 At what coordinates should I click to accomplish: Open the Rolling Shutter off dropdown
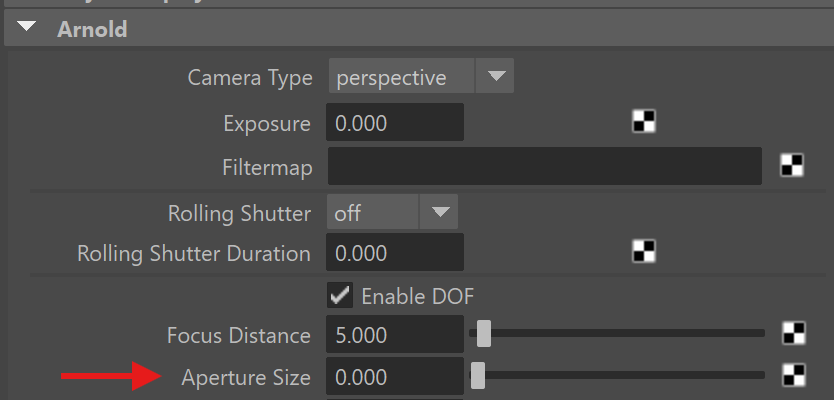click(392, 212)
